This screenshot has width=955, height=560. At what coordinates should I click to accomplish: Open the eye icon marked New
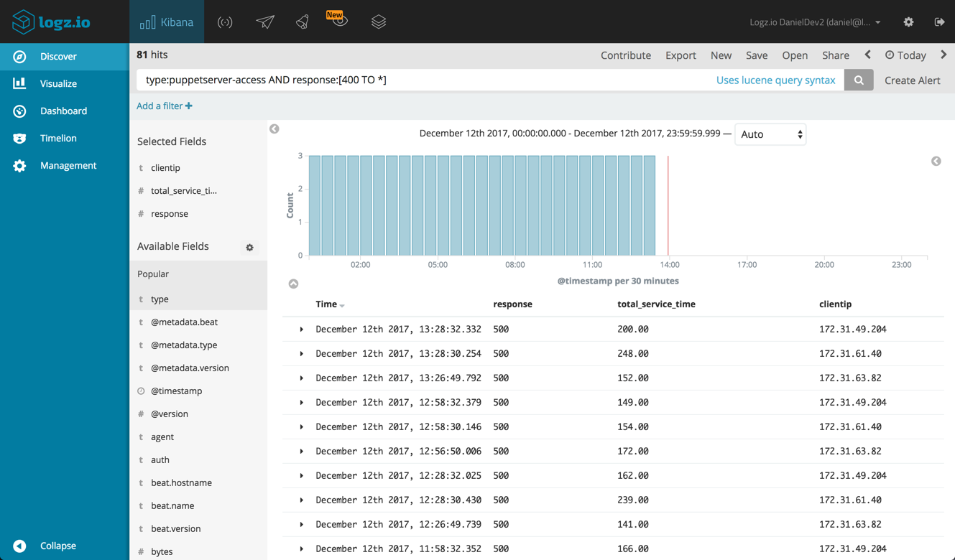click(x=338, y=19)
